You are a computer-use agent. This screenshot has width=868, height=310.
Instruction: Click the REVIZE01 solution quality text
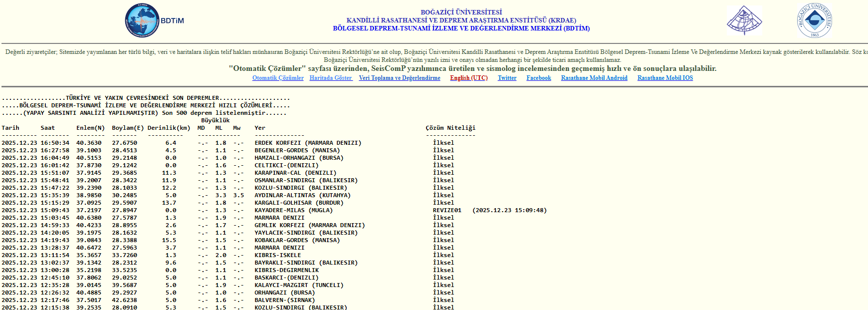(x=447, y=210)
